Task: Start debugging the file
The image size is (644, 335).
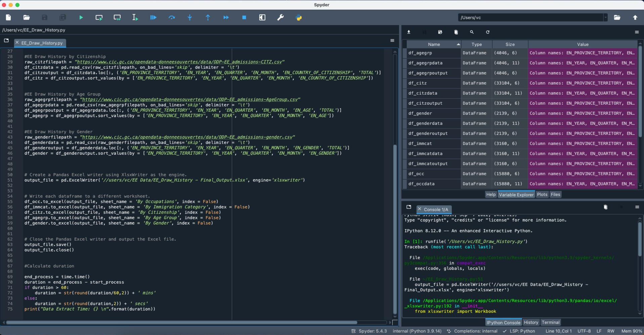Action: click(x=153, y=17)
